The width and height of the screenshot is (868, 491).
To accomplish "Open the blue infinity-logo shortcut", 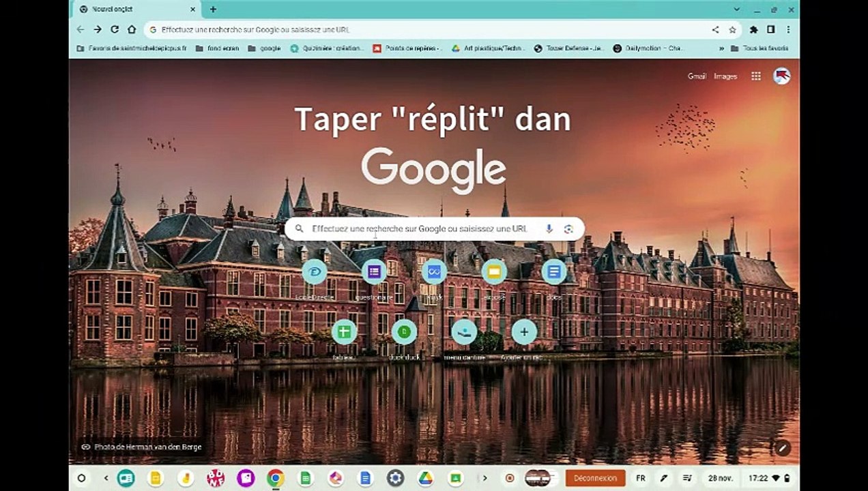I will coord(434,272).
